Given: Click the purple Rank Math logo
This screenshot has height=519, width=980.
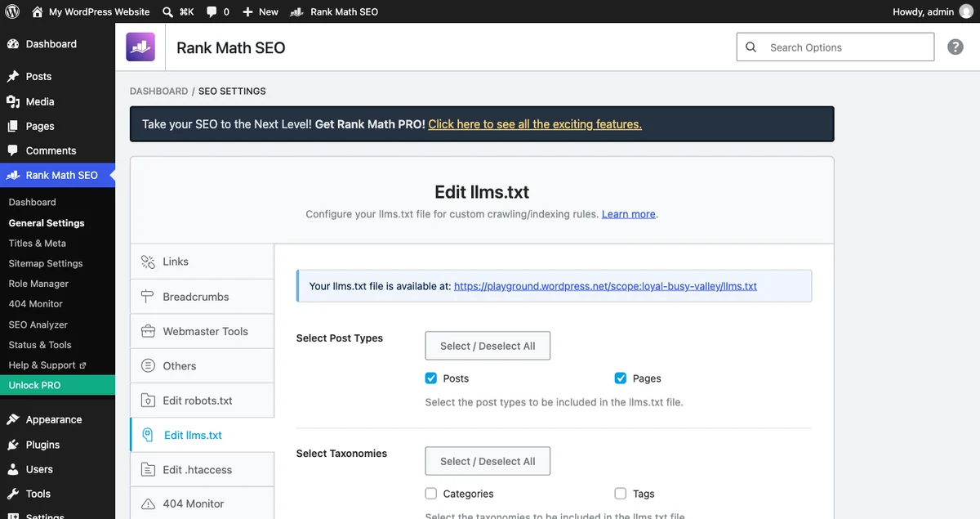Looking at the screenshot, I should 140,47.
